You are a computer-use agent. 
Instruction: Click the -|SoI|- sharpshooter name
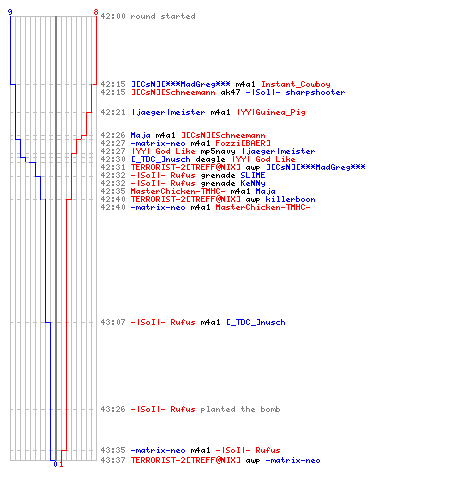[x=295, y=92]
